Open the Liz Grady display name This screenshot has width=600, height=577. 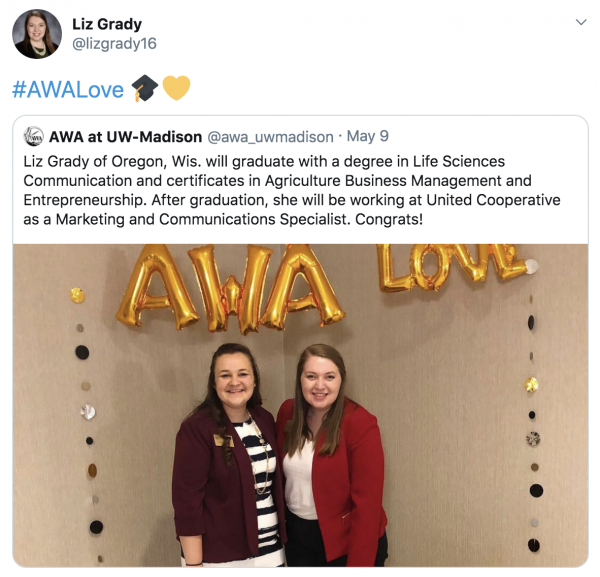tap(107, 24)
